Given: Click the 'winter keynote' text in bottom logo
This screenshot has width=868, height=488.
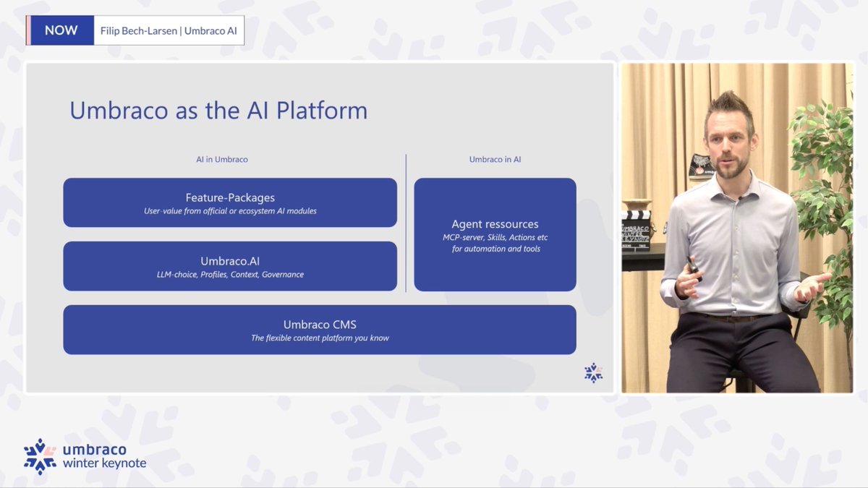Looking at the screenshot, I should point(104,463).
